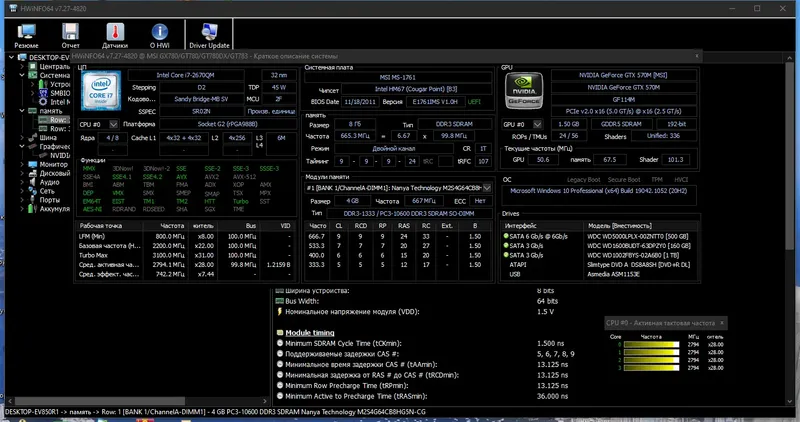The height and width of the screenshot is (422, 800).
Task: Select the Шина bus tree node
Action: click(48, 137)
